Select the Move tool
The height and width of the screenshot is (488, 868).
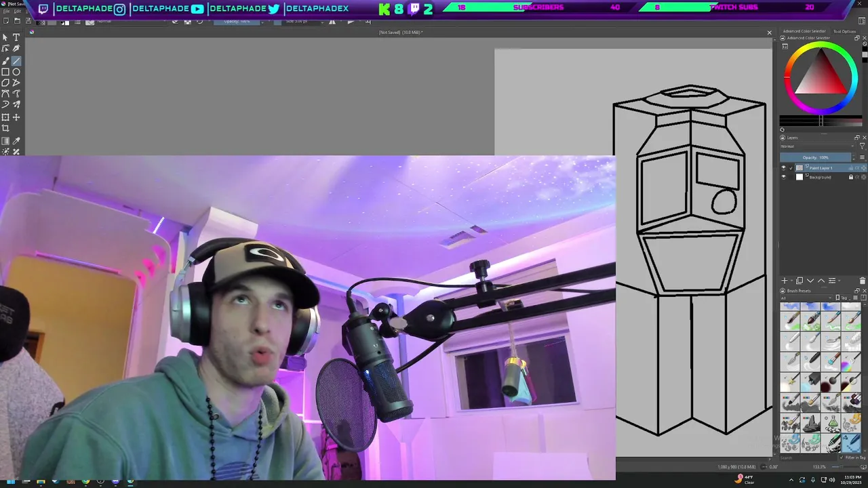[x=16, y=117]
